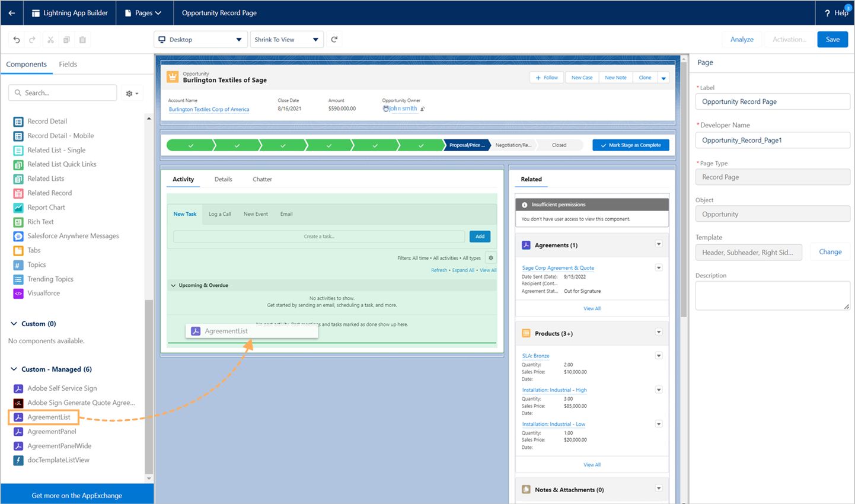Collapse the Custom - Managed (6) section
855x504 pixels.
[14, 369]
